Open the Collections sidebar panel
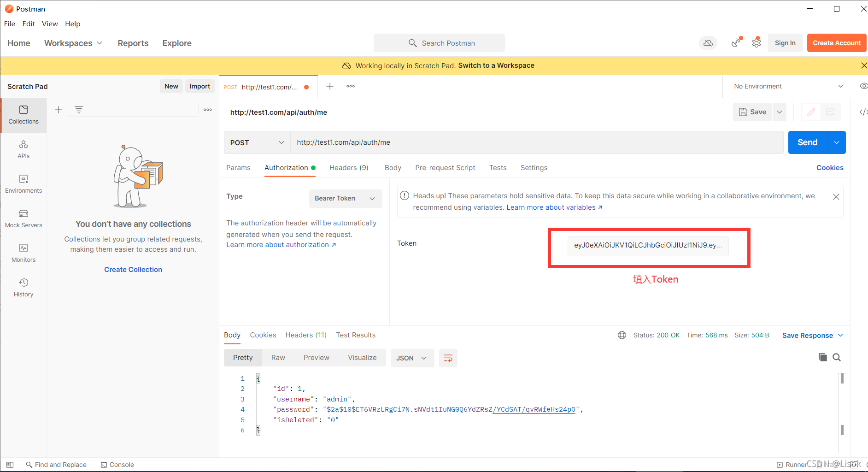 [23, 115]
